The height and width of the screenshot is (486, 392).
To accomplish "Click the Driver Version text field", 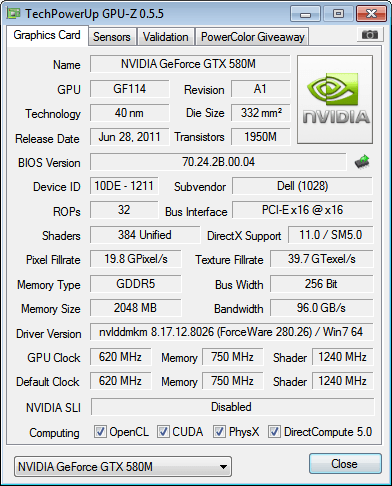I will pos(232,332).
